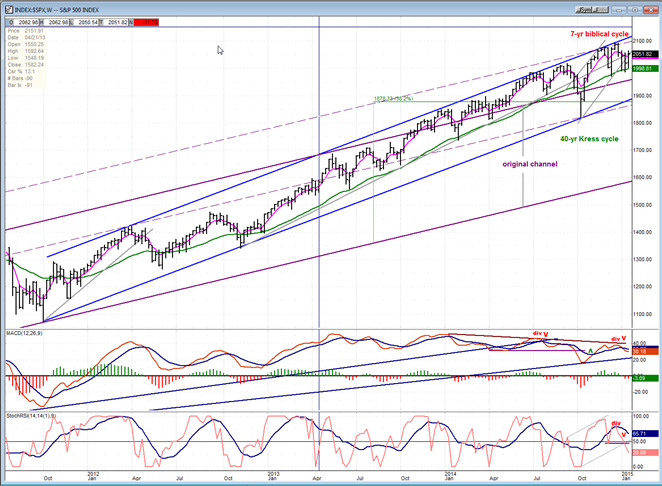Click the orange 30.18 MACD value tag
Image resolution: width=662 pixels, height=486 pixels.
(x=645, y=352)
